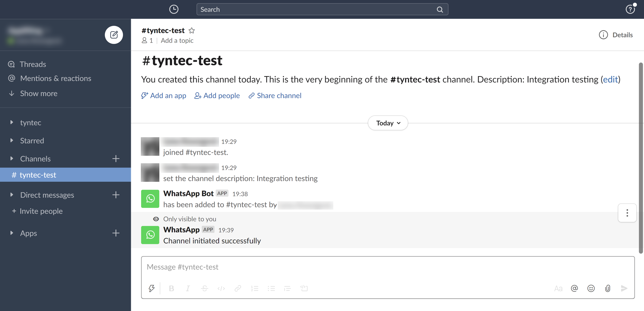The image size is (644, 311).
Task: Mention someone with the @ icon
Action: pos(574,288)
